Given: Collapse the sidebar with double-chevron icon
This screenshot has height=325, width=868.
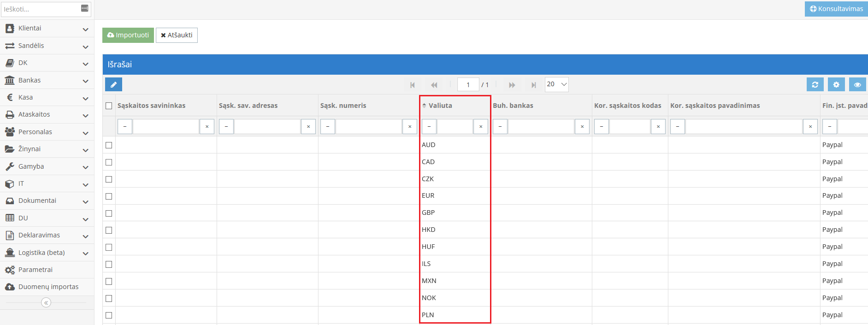Looking at the screenshot, I should (x=46, y=302).
